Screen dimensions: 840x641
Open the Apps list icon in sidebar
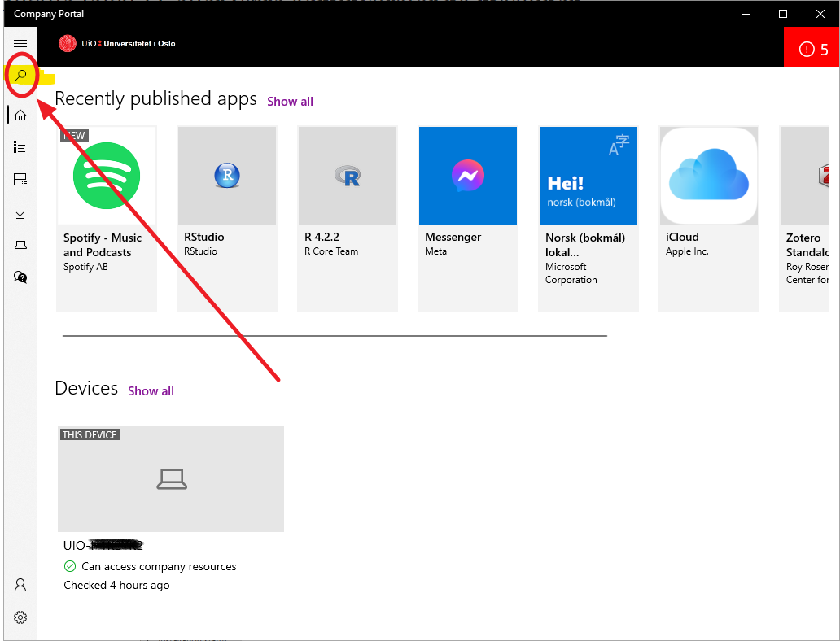pyautogui.click(x=20, y=146)
